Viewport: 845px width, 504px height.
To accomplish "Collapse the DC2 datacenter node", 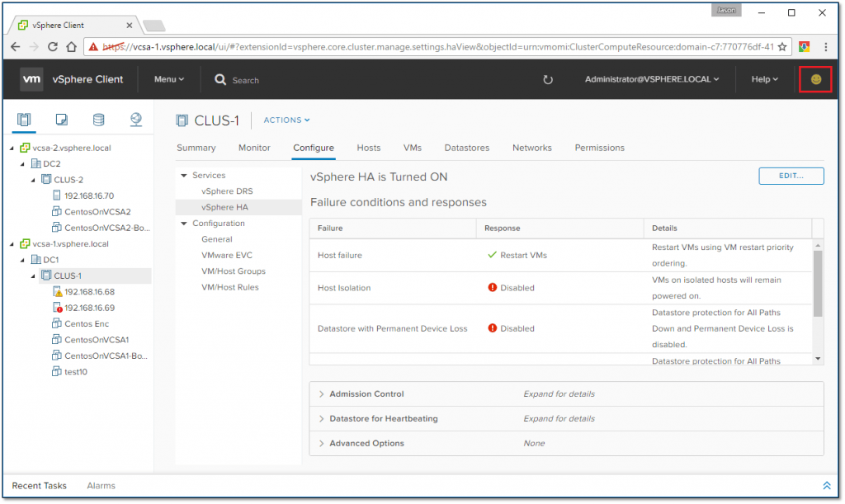I will 22,163.
